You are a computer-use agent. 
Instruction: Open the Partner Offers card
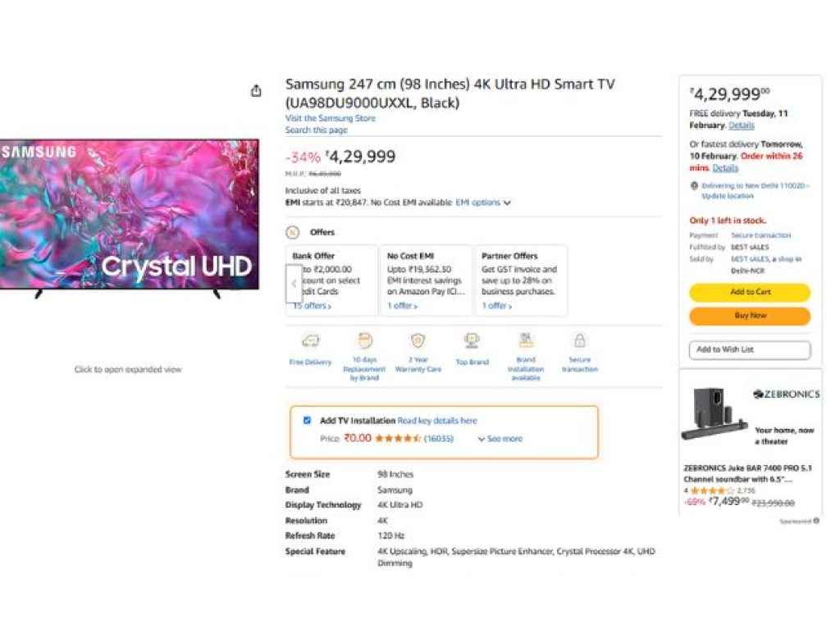[x=520, y=280]
